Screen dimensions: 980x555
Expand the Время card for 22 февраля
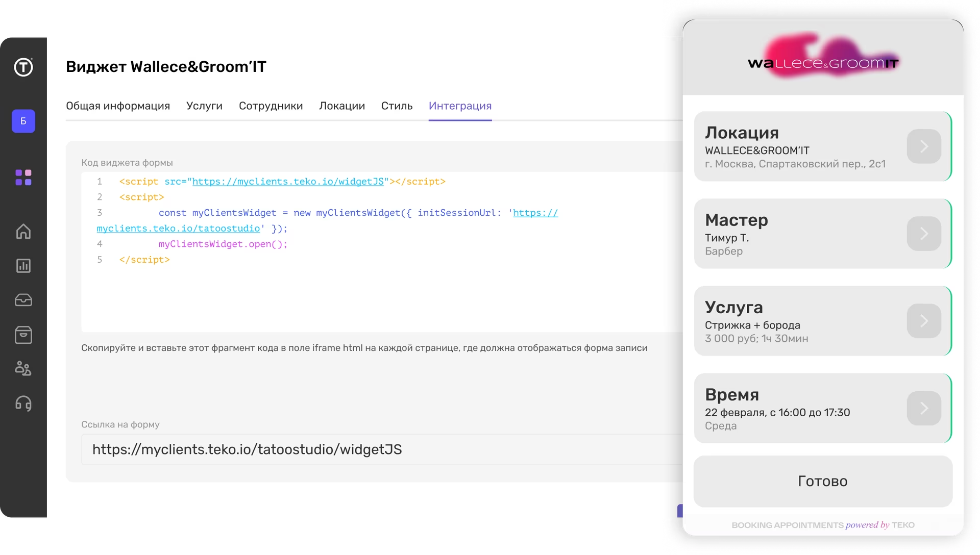[x=924, y=408]
